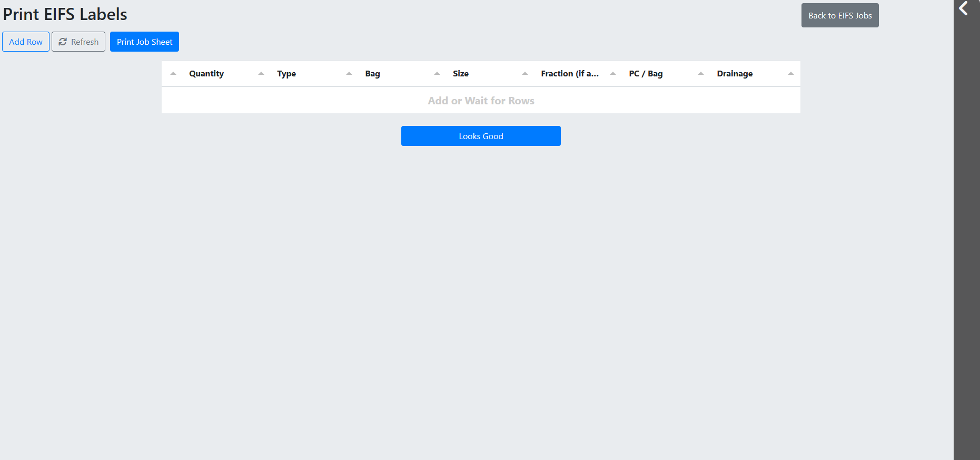Confirm with the Looks Good button
980x460 pixels.
481,136
